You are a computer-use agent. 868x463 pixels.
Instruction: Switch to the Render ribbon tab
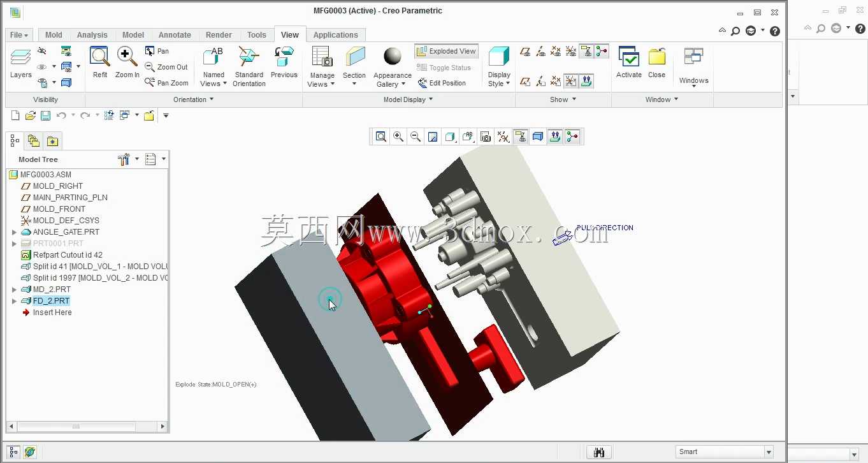[x=219, y=35]
